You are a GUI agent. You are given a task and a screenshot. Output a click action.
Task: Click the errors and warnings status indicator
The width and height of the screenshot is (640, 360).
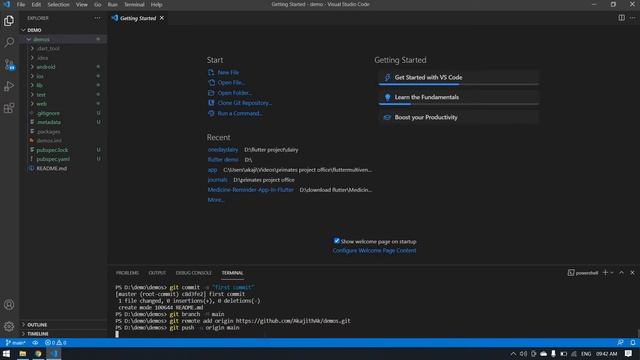56,342
